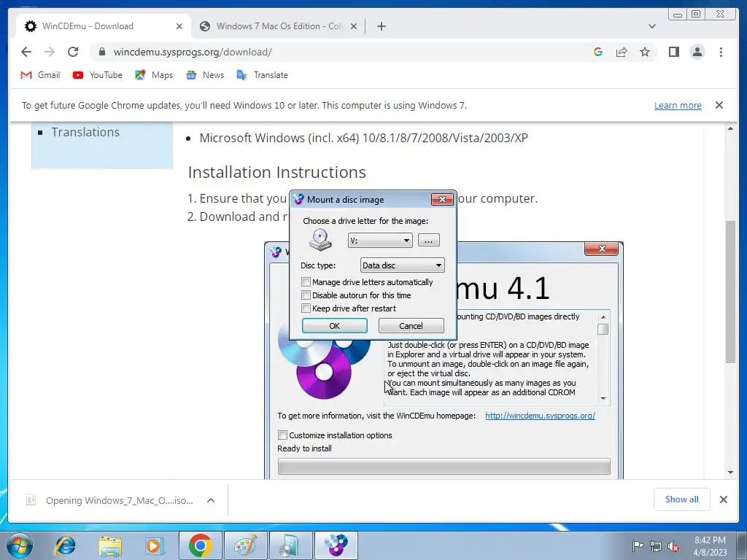Open the Google icon in address bar
The width and height of the screenshot is (747, 560).
click(598, 52)
